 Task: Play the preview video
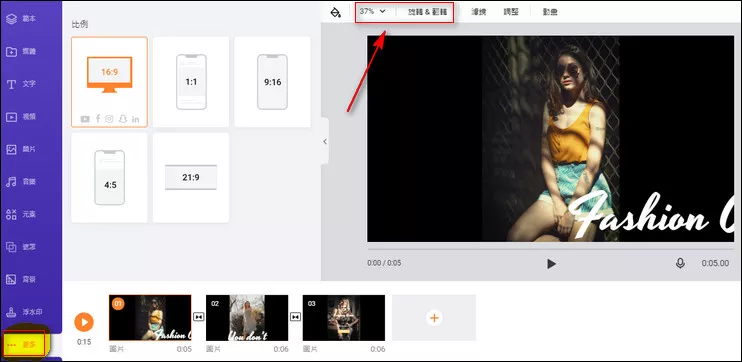point(551,264)
